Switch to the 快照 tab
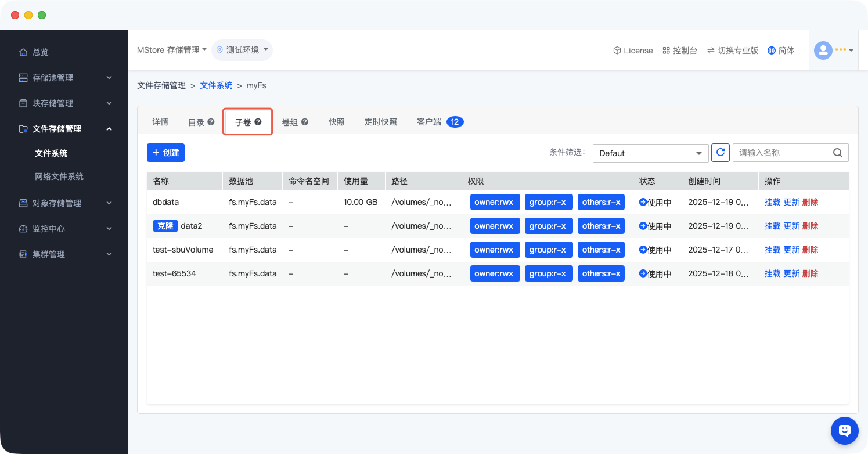This screenshot has height=454, width=868. [x=337, y=122]
